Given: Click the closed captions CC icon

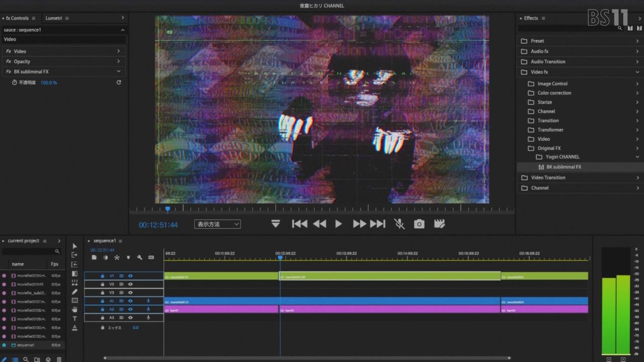Looking at the screenshot, I should click(151, 257).
